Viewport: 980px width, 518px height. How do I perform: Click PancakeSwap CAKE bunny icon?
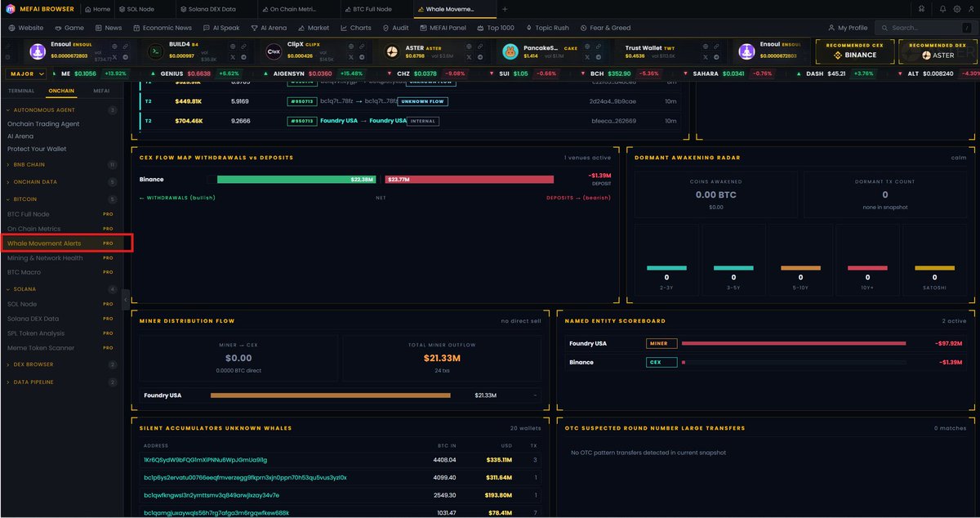coord(510,51)
